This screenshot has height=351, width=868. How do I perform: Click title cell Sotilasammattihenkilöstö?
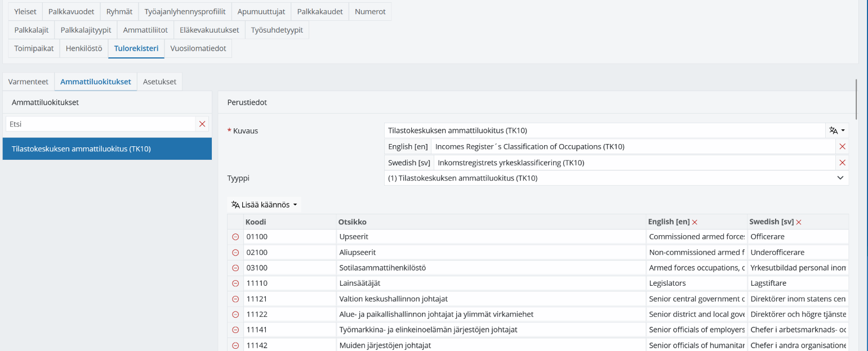pyautogui.click(x=491, y=268)
